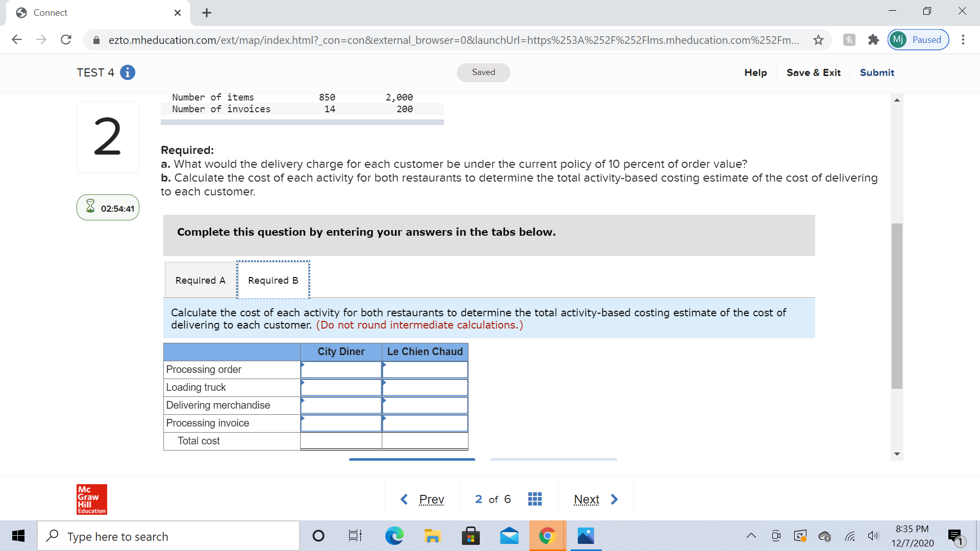Go to the Next question
The height and width of the screenshot is (551, 980).
point(587,499)
